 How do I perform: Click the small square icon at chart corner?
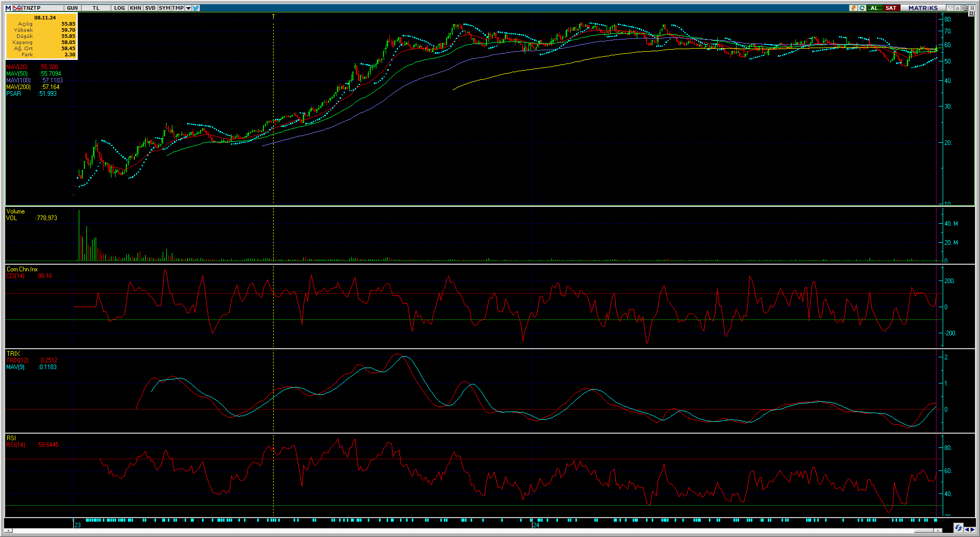971,14
